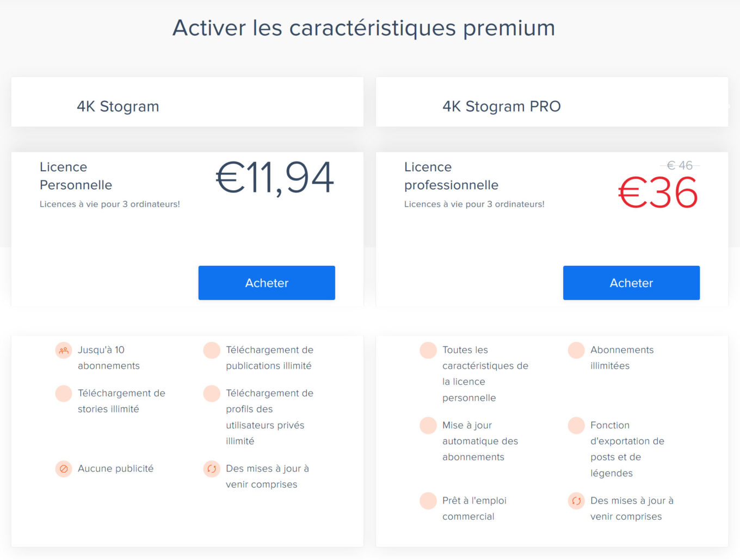Click the crossed-out €46 original price
Image resolution: width=740 pixels, height=560 pixels.
coord(680,165)
